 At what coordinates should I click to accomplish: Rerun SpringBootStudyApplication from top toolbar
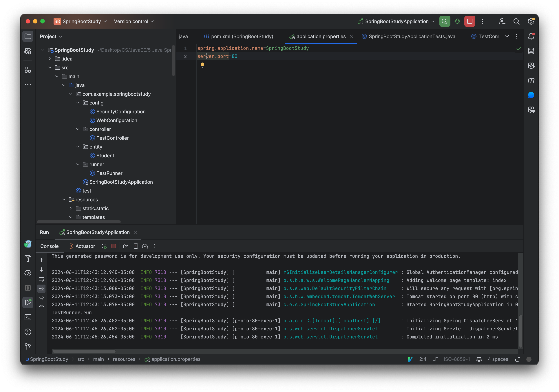445,21
